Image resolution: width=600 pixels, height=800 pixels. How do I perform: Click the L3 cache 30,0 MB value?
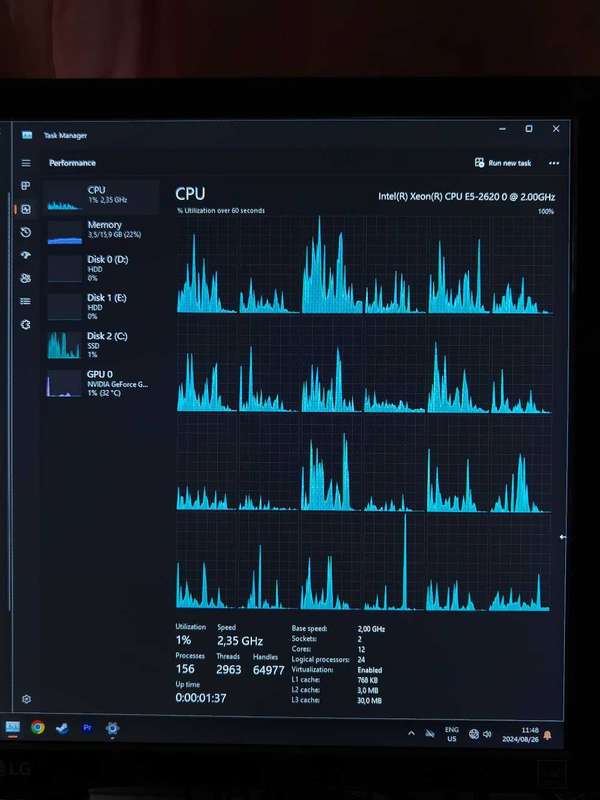click(x=369, y=701)
